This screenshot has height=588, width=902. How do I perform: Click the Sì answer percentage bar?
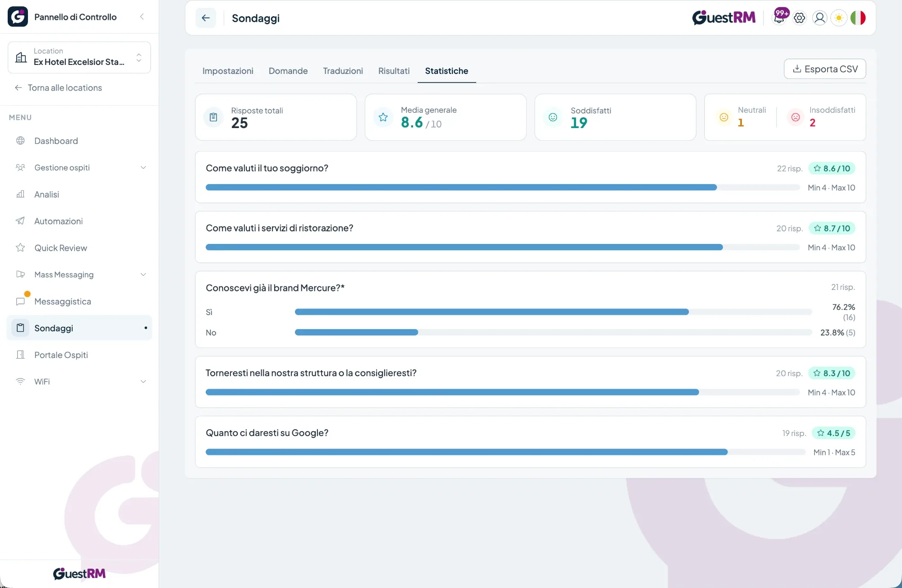pyautogui.click(x=553, y=312)
